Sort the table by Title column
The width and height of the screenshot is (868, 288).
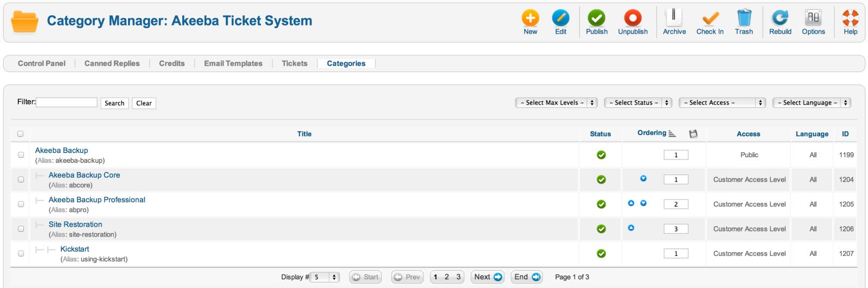coord(304,134)
